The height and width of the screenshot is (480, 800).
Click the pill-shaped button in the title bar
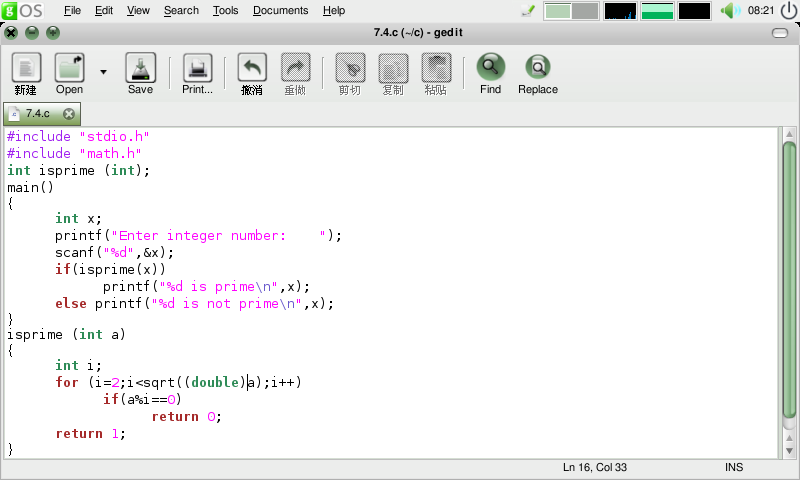click(780, 33)
